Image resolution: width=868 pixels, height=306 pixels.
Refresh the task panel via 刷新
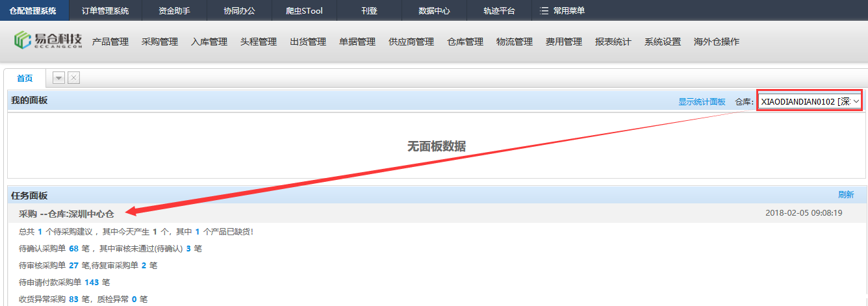[x=845, y=195]
